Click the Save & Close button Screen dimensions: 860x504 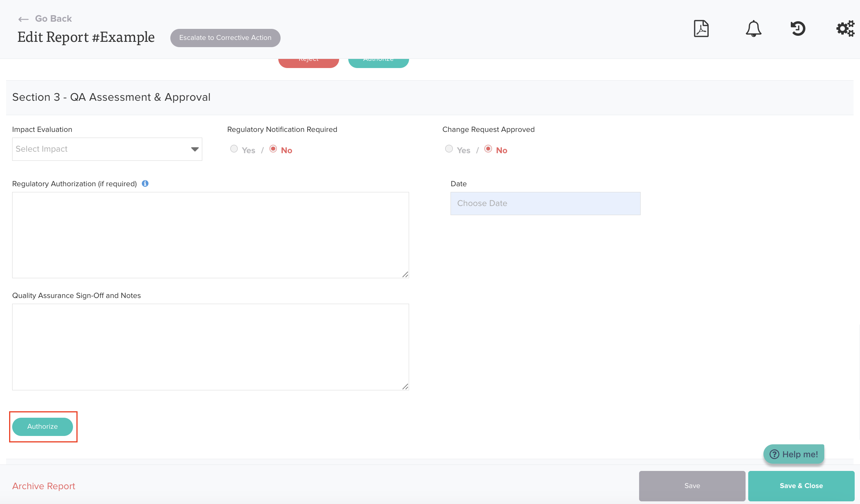coord(801,486)
